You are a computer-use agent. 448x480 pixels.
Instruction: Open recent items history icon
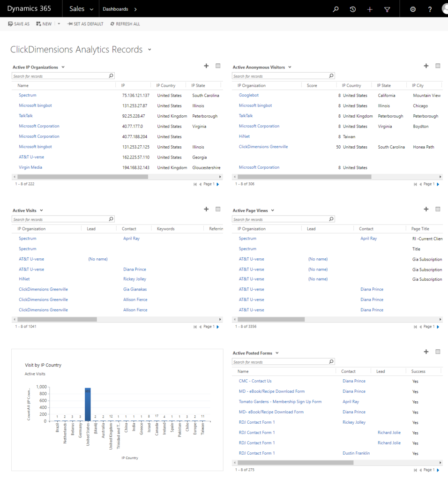pyautogui.click(x=352, y=9)
